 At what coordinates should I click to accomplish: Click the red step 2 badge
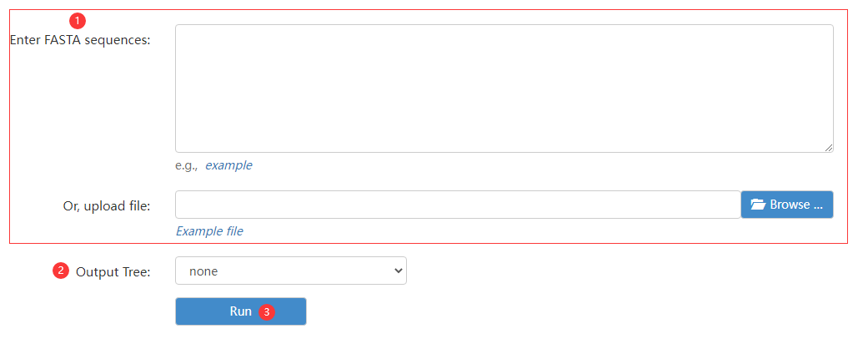coord(60,271)
